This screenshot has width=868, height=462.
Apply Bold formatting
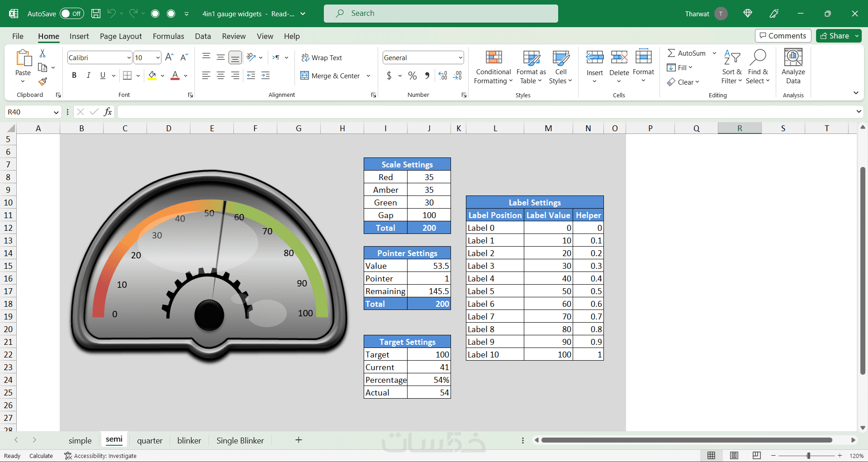click(74, 76)
